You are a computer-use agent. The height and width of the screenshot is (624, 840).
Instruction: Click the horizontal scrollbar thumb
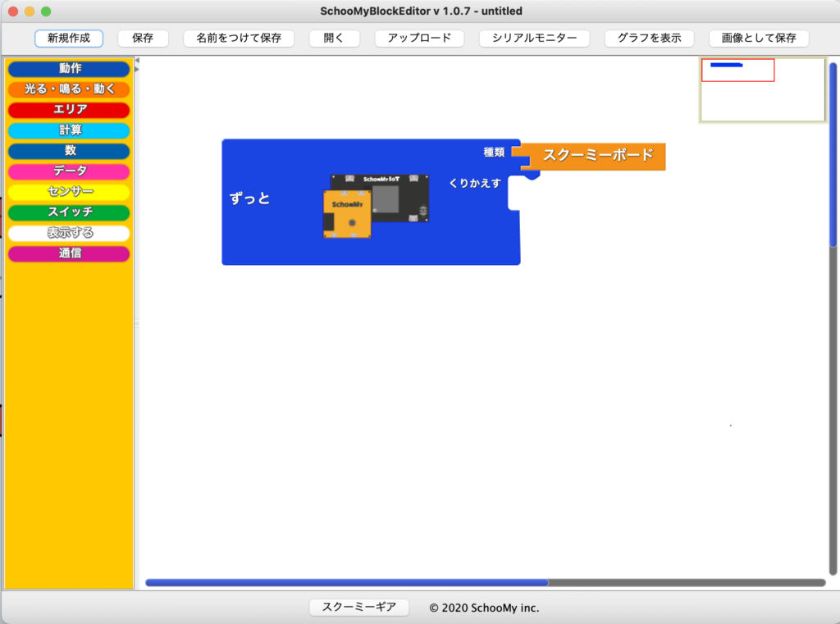point(347,583)
